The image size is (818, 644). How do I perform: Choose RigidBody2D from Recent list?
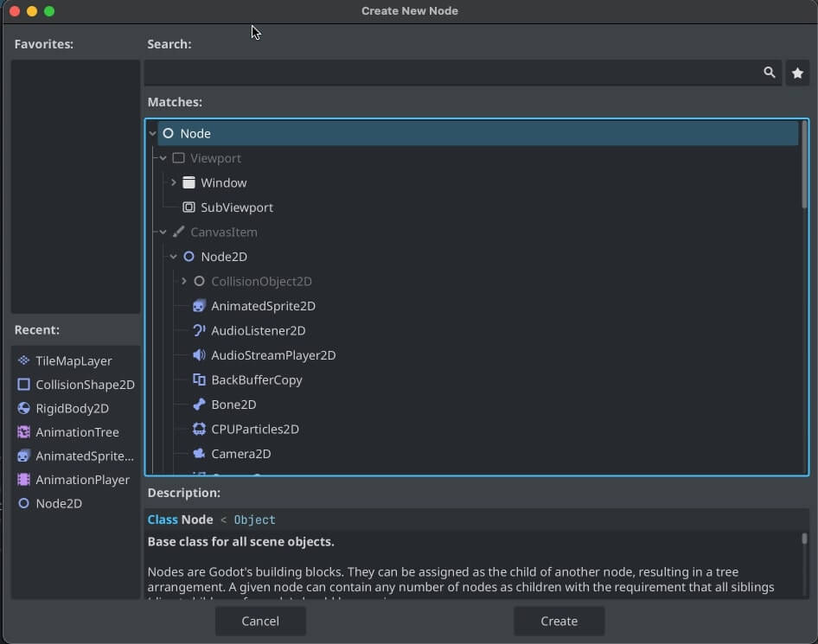[72, 408]
